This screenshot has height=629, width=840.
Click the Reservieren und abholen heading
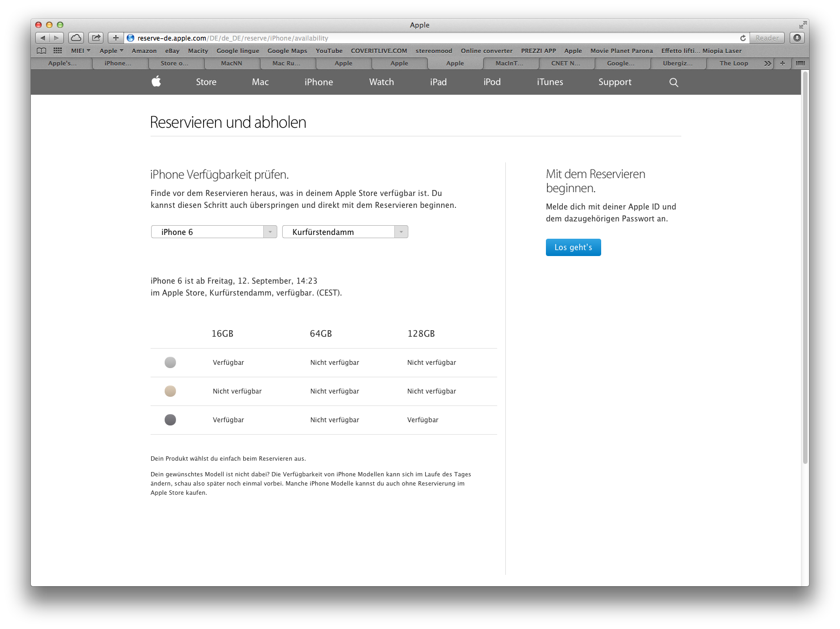(x=228, y=122)
